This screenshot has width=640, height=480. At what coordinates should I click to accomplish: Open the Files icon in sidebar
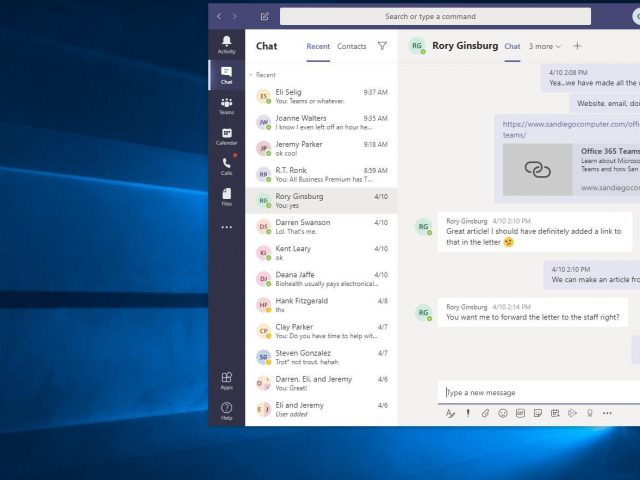pos(227,197)
